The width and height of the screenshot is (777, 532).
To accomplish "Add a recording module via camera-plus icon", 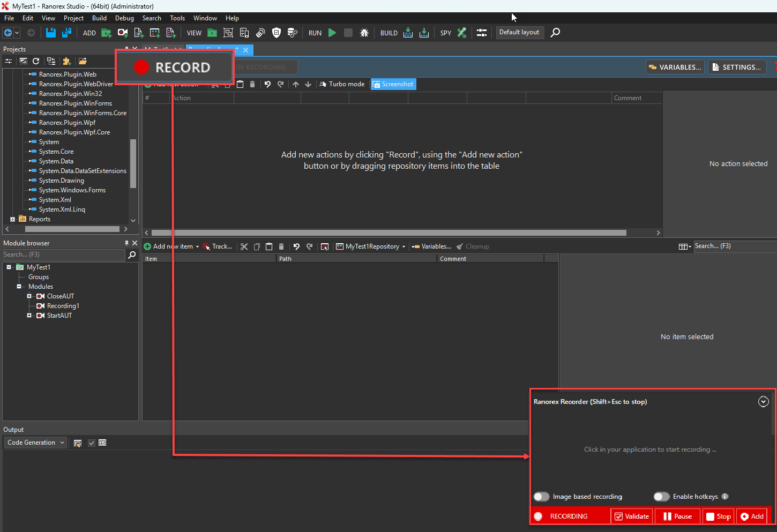I will pyautogui.click(x=123, y=33).
